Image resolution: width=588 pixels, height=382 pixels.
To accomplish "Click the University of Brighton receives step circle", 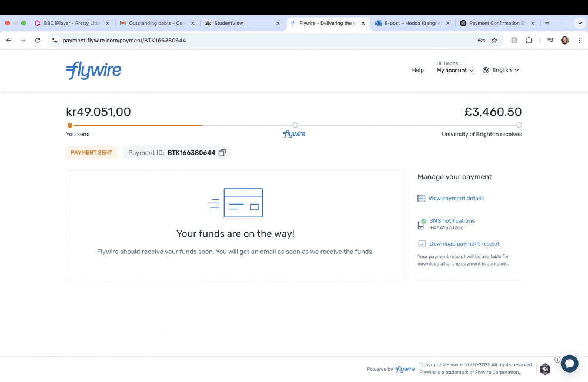I will click(x=519, y=125).
